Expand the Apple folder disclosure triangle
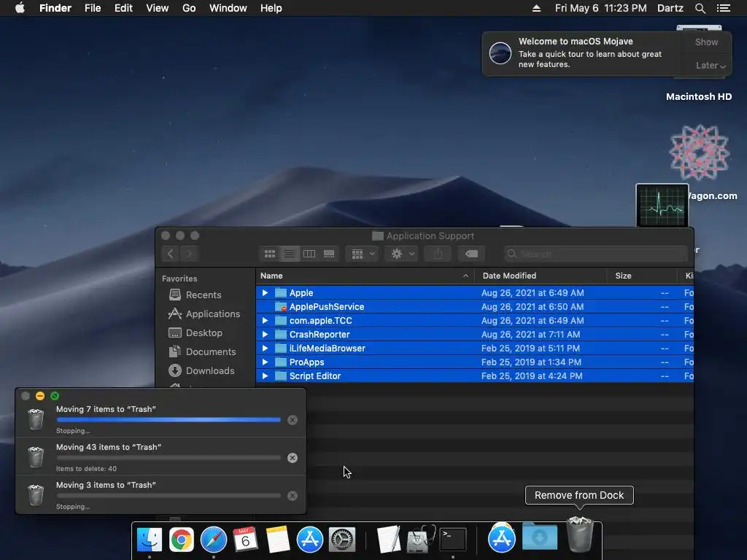The height and width of the screenshot is (560, 747). tap(265, 293)
